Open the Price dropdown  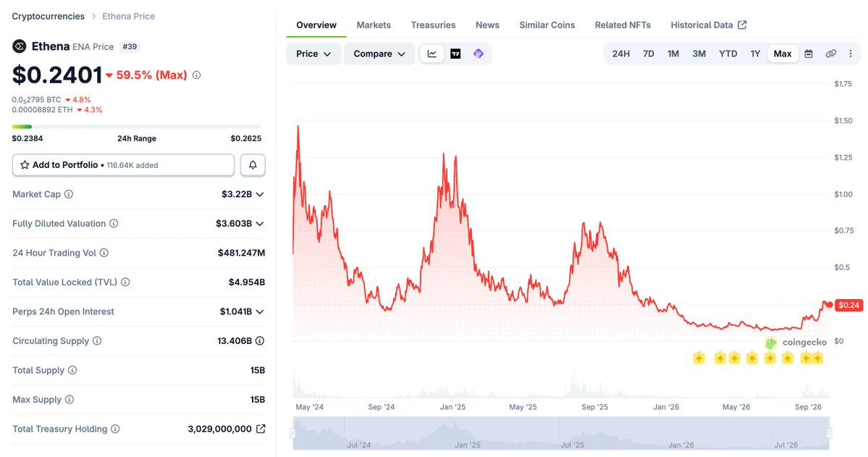[x=313, y=54]
